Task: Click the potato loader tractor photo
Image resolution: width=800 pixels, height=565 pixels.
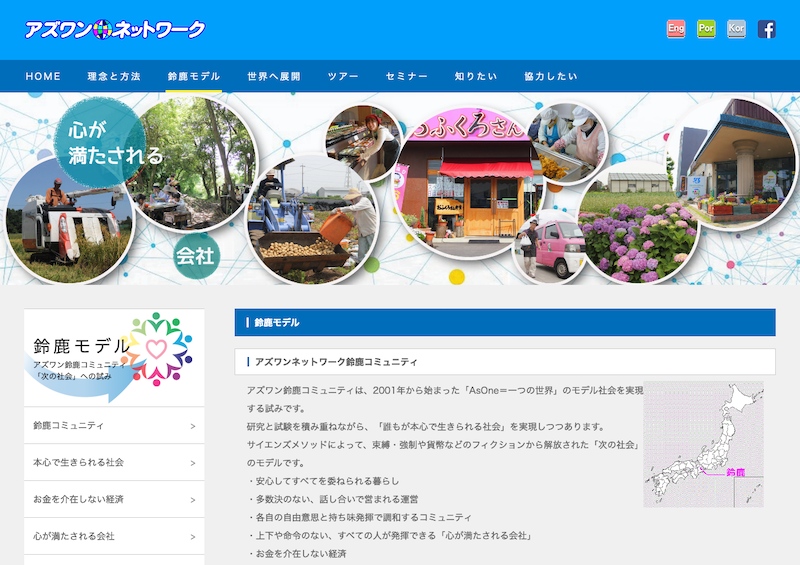Action: [312, 219]
